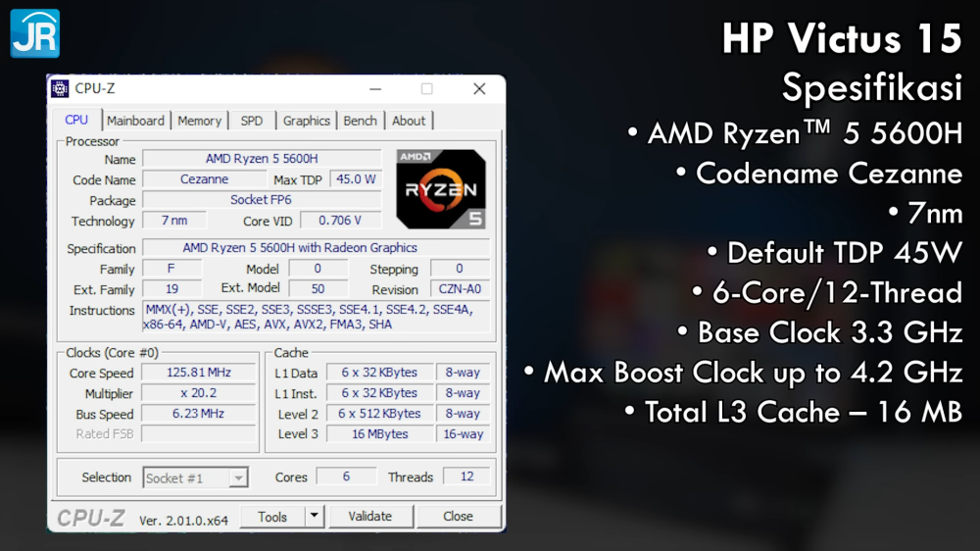This screenshot has width=980, height=551.
Task: Click the L1 Inst. 6 x 32 KBytes value
Action: point(379,393)
